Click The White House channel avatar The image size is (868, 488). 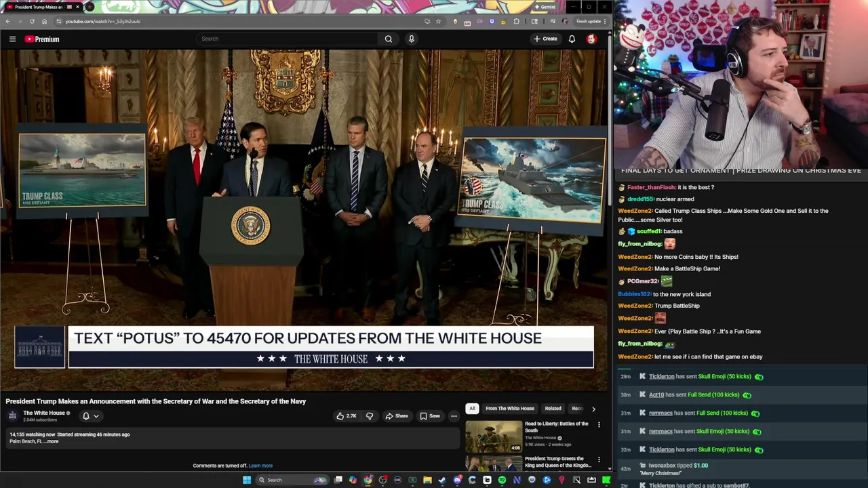[x=12, y=415]
